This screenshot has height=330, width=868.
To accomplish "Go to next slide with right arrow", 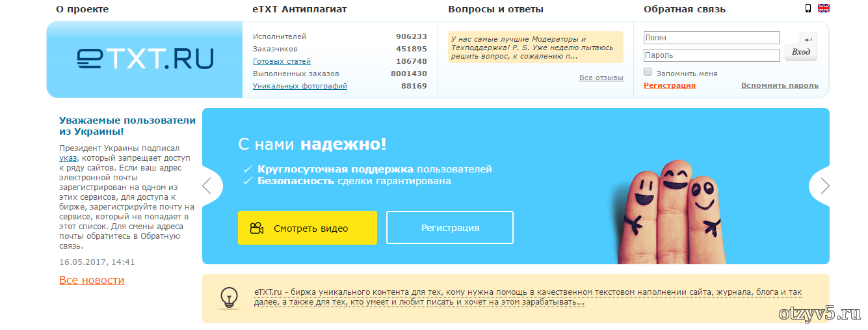I will (x=824, y=186).
